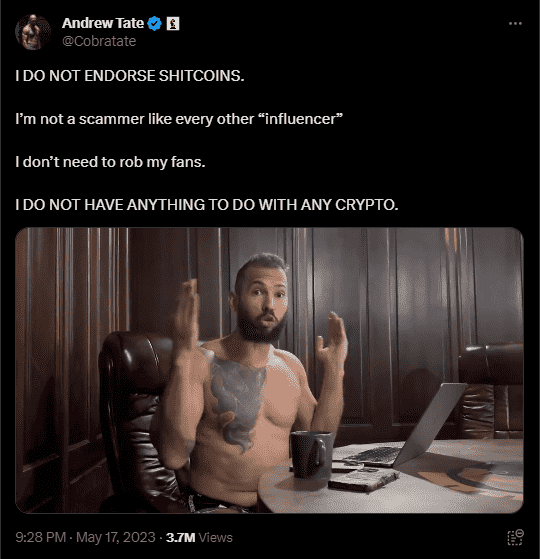
Task: Click the sentence about scammer influencers
Action: [179, 119]
